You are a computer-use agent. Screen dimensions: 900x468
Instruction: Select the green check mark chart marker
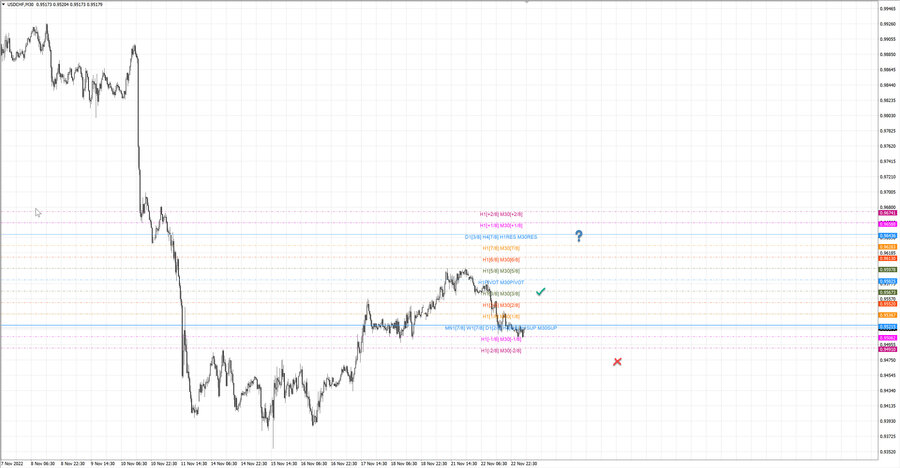tap(540, 292)
